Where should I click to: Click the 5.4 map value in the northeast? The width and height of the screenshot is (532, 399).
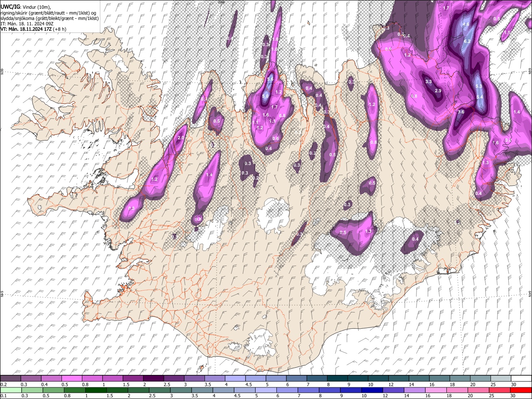tap(480, 97)
